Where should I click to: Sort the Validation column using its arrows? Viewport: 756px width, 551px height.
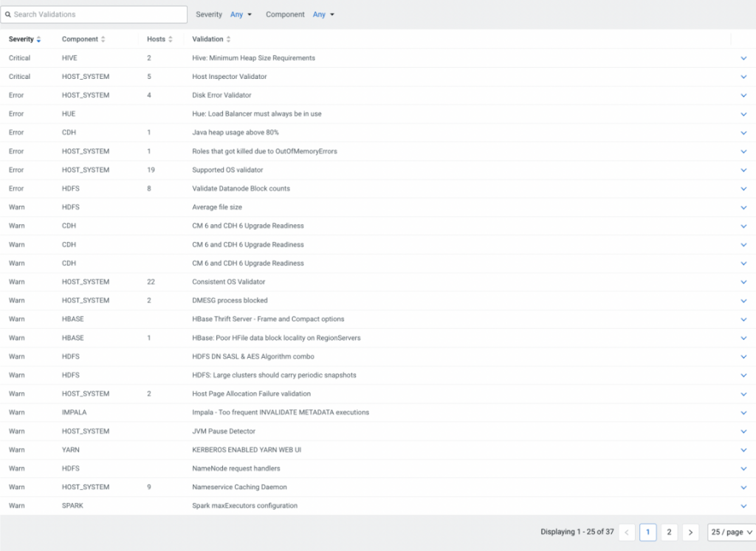pos(228,39)
